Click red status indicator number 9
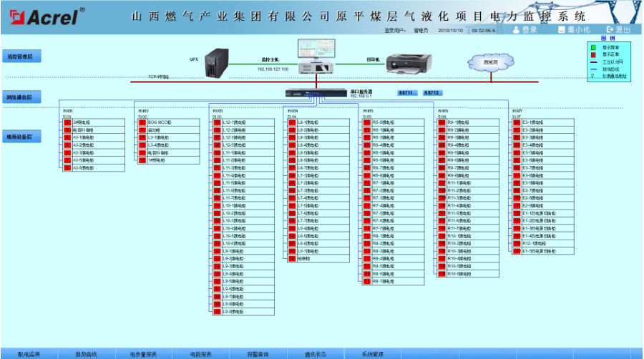 (142, 122)
